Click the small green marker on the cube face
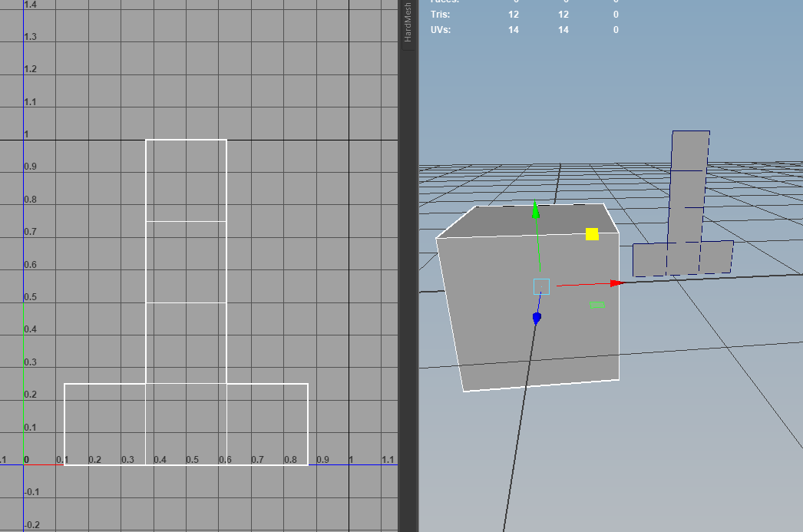The height and width of the screenshot is (532, 803). pos(598,306)
